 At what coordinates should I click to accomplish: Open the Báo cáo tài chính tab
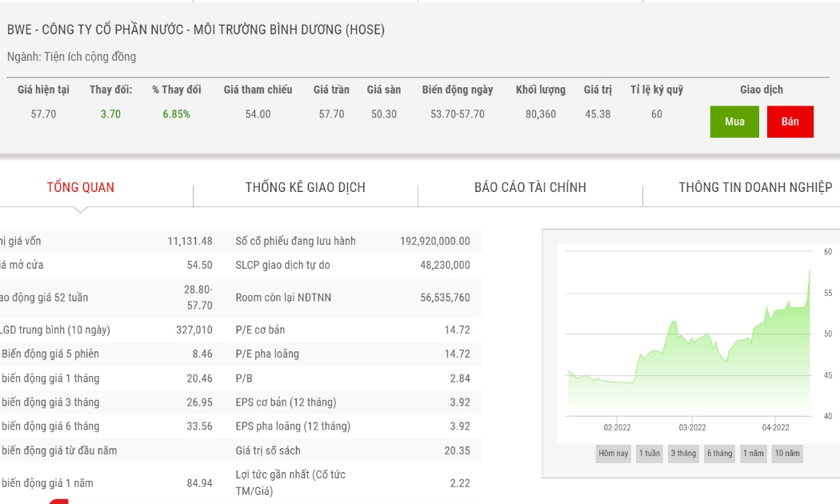coord(530,187)
